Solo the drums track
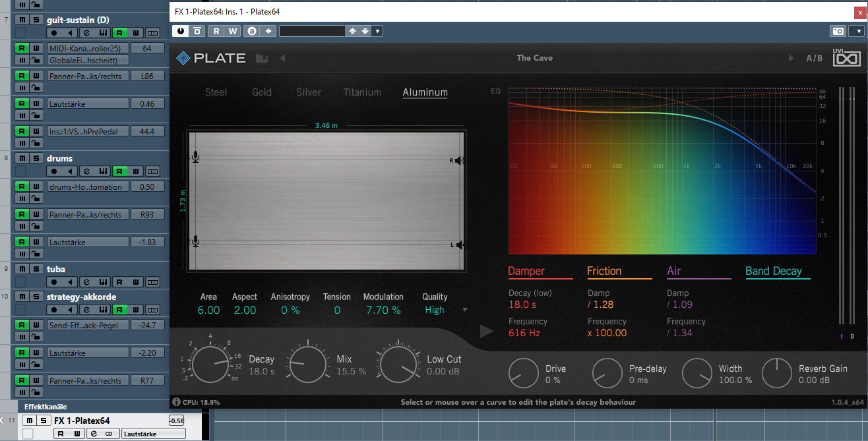 (x=35, y=158)
